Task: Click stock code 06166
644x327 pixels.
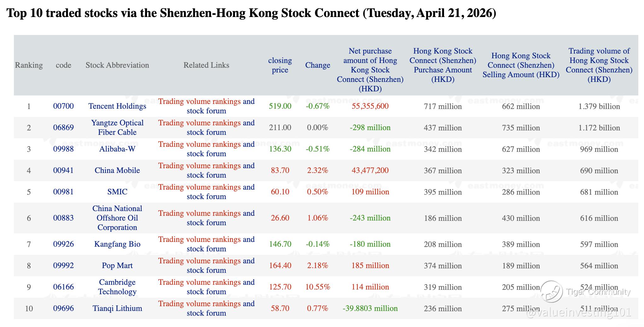Action: (63, 287)
